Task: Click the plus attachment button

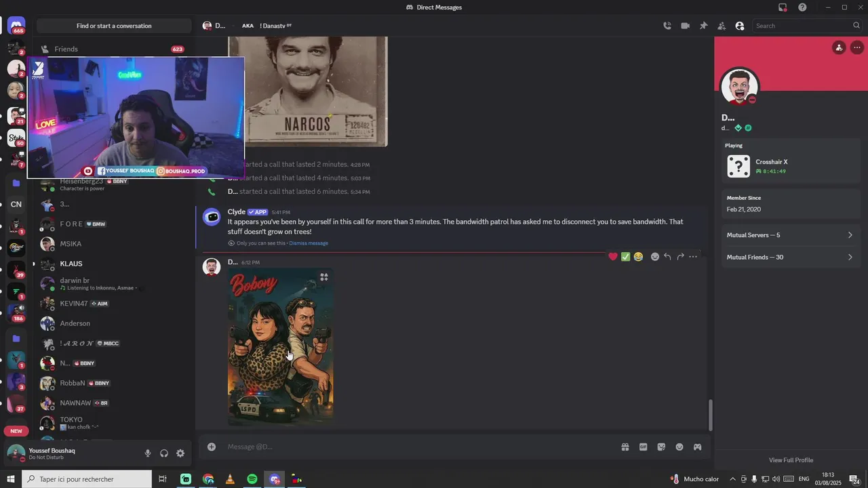Action: tap(212, 447)
